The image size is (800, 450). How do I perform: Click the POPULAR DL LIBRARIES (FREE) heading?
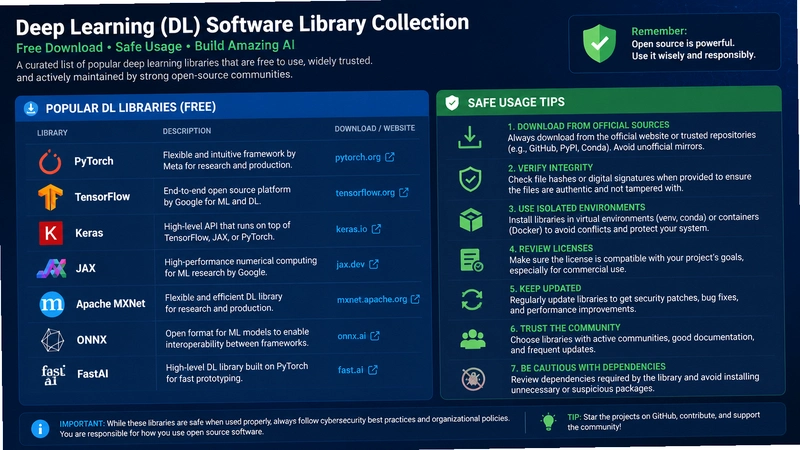(x=131, y=108)
